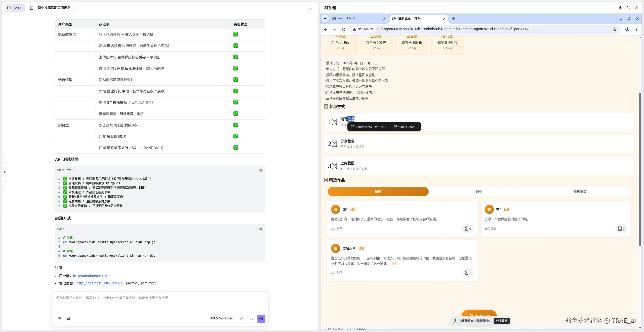This screenshot has height=332, width=644.
Task: Click the 隐私敏感型 table cell
Action: pyautogui.click(x=75, y=34)
